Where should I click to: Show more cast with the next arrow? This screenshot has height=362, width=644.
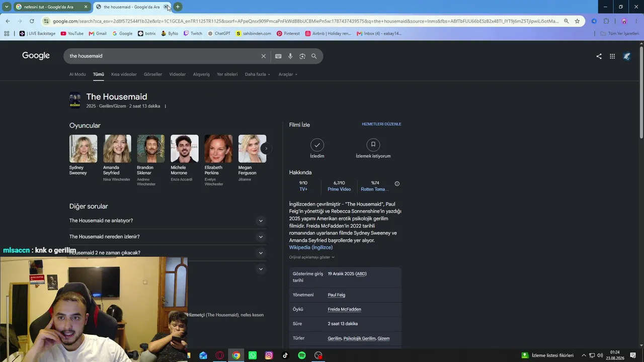266,148
